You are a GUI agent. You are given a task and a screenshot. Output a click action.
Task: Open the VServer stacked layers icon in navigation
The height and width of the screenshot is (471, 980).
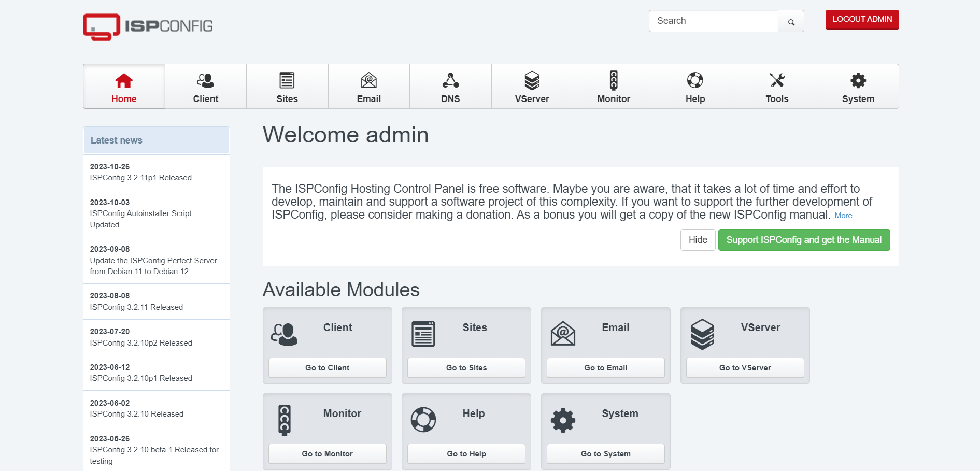532,80
